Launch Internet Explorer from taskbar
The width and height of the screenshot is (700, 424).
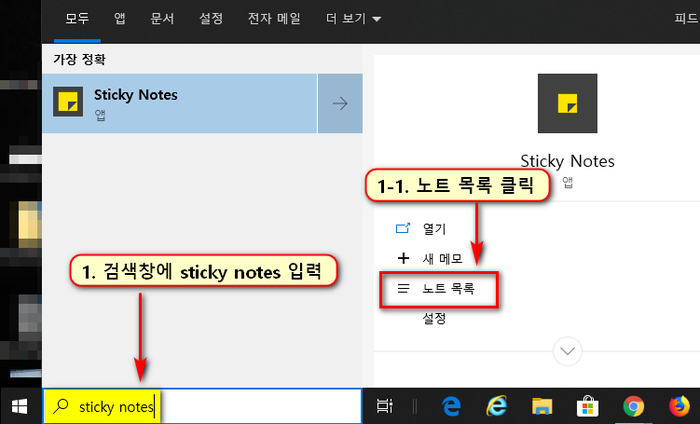496,406
